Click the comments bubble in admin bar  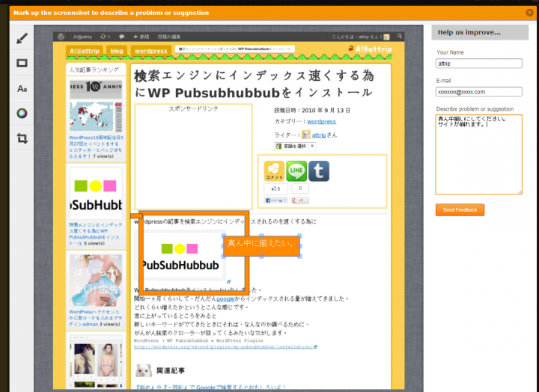[x=122, y=37]
